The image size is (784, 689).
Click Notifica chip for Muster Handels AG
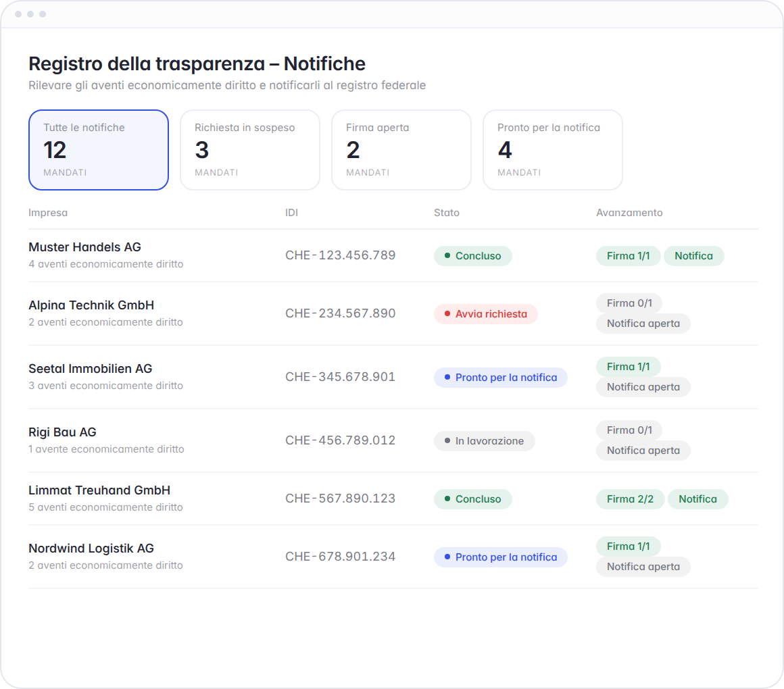(x=693, y=256)
